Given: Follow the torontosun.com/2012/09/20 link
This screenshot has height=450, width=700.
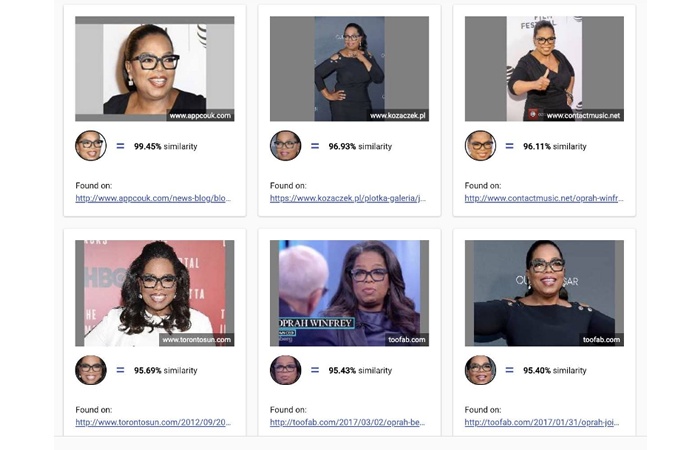Looking at the screenshot, I should tap(153, 422).
